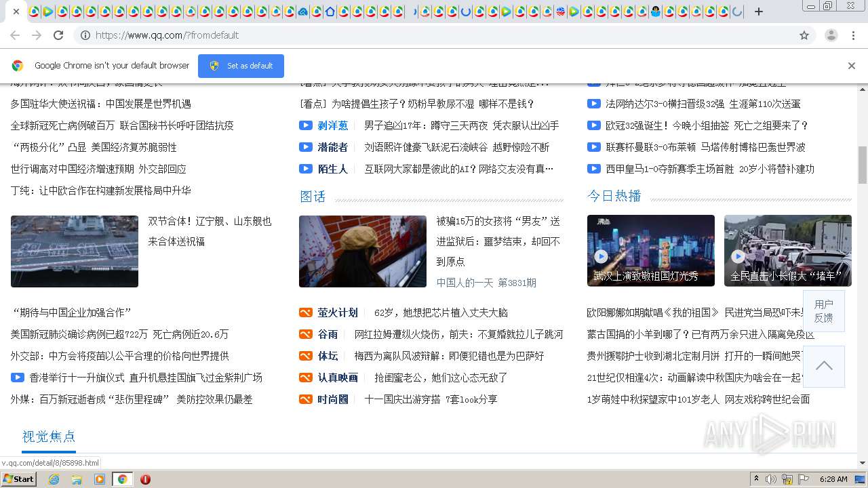Go back using browser back arrow
This screenshot has height=488, width=868.
click(15, 35)
